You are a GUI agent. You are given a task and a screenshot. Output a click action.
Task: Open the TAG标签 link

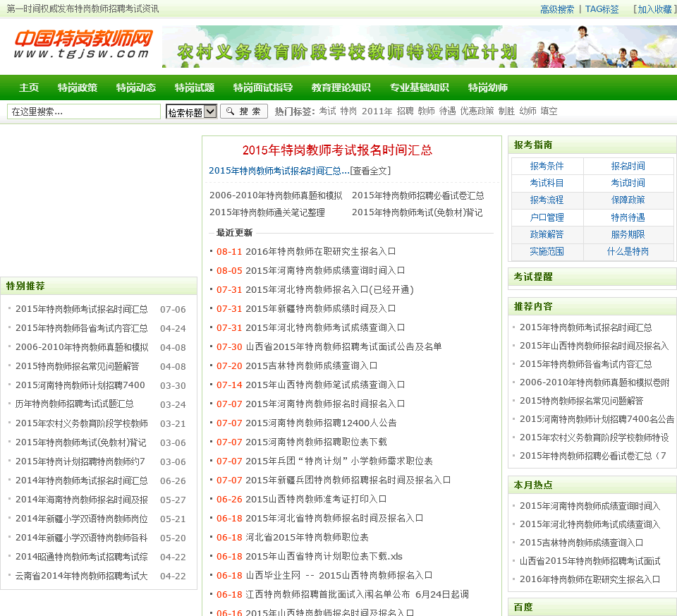point(602,9)
